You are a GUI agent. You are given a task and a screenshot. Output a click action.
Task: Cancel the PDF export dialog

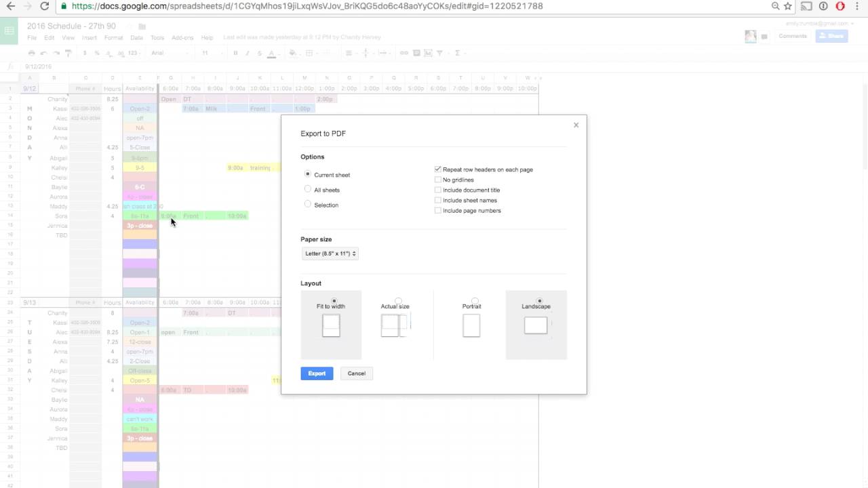(x=357, y=373)
